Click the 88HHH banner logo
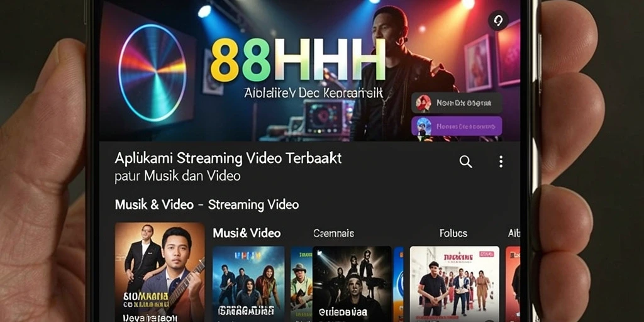 tap(297, 60)
